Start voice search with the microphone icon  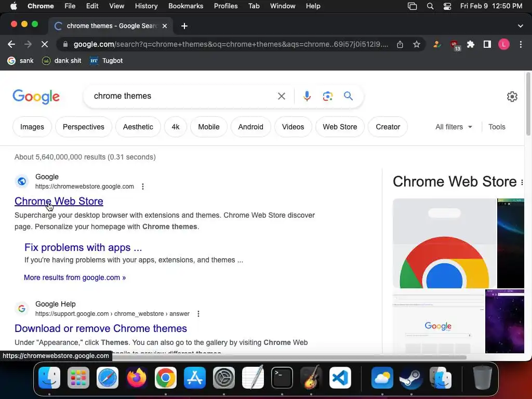coord(307,96)
